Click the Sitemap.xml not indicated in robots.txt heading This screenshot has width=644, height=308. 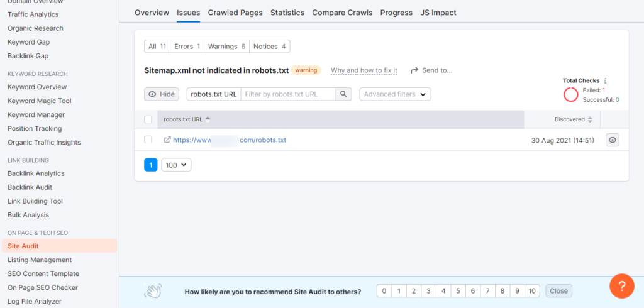pyautogui.click(x=216, y=70)
